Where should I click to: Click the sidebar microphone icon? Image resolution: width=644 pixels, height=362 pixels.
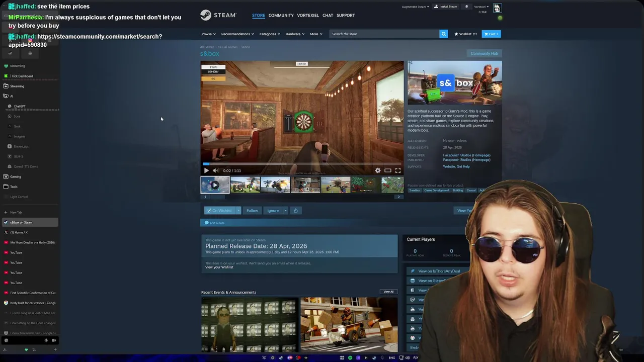[46, 340]
